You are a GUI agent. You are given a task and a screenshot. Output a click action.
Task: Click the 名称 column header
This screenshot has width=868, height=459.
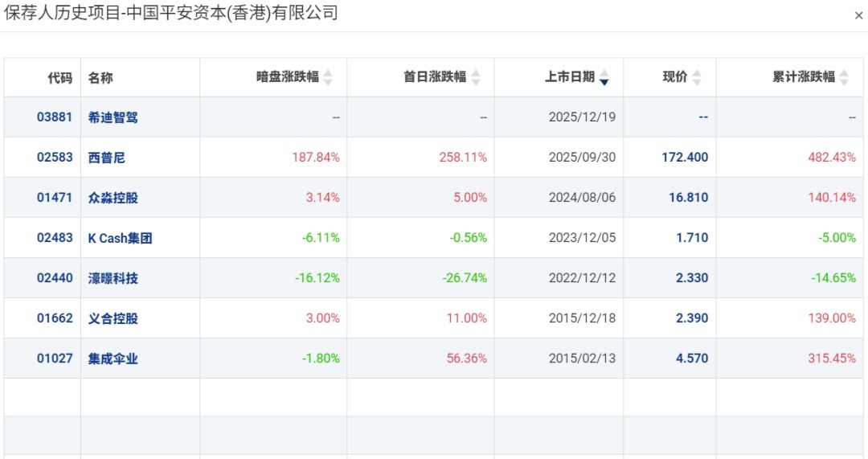click(100, 77)
